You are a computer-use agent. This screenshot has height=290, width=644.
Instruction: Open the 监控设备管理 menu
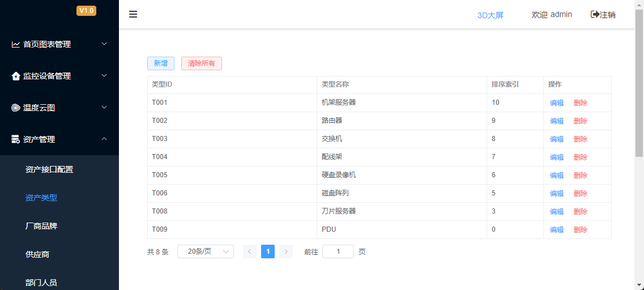pyautogui.click(x=59, y=76)
